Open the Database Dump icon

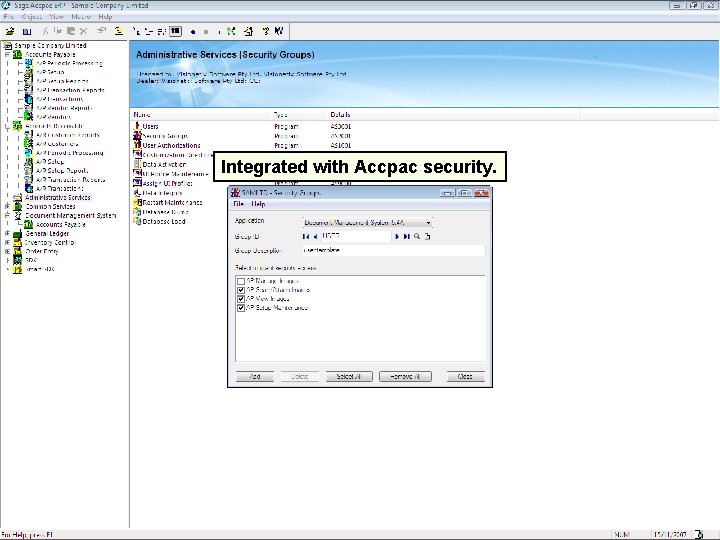click(x=137, y=212)
